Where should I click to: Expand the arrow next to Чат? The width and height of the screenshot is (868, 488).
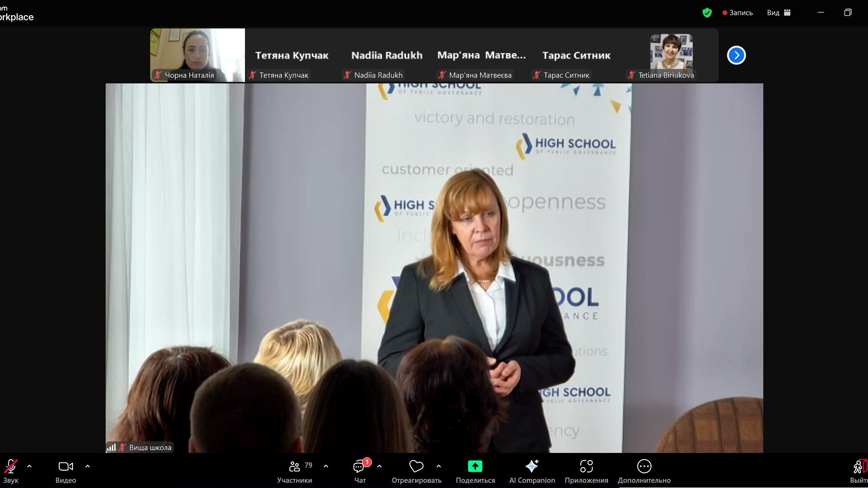(380, 466)
